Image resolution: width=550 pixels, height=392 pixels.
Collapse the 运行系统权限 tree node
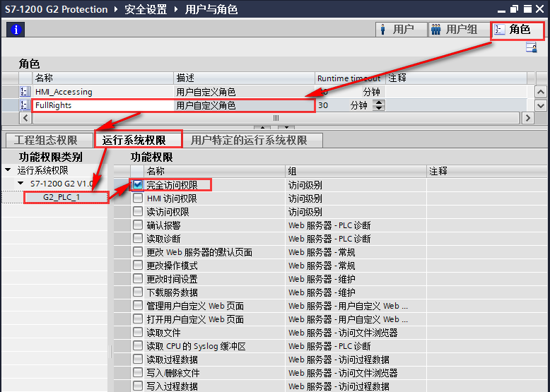tap(7, 170)
